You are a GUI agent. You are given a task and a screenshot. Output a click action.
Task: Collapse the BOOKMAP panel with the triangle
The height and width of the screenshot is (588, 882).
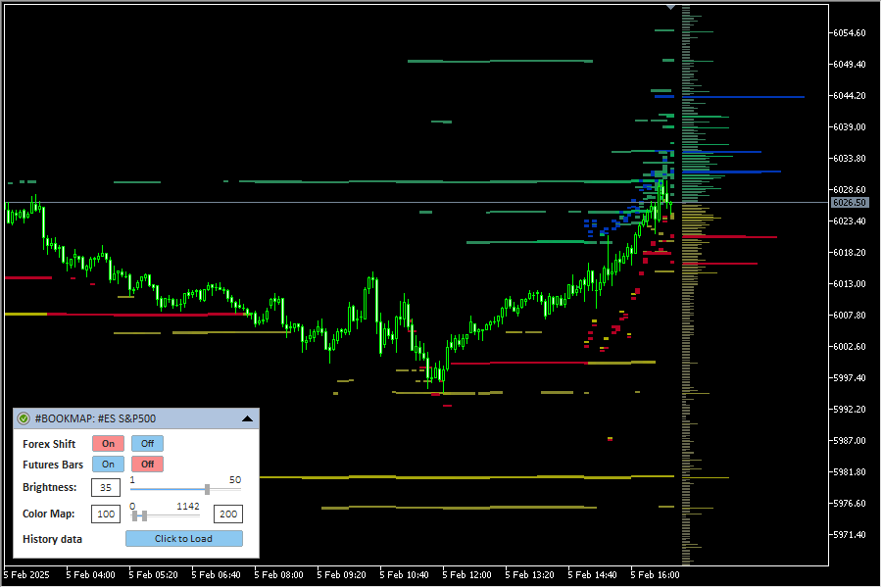point(247,418)
